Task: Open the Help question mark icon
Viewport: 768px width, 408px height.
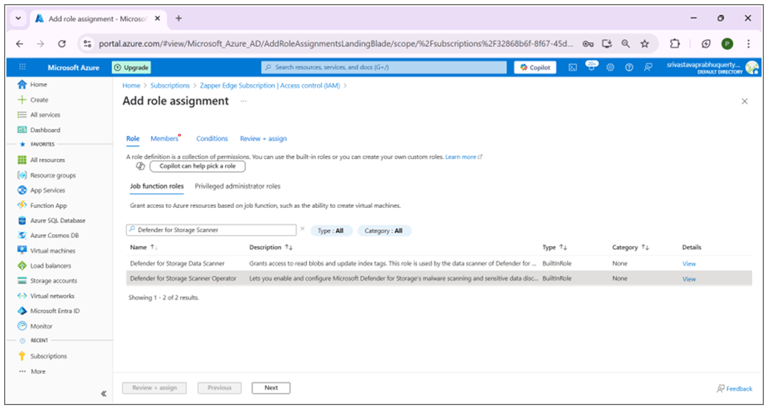Action: pos(629,67)
